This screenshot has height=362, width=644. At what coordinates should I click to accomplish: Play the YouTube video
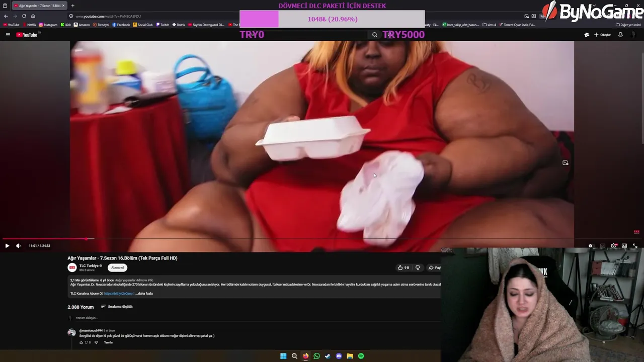pos(7,246)
